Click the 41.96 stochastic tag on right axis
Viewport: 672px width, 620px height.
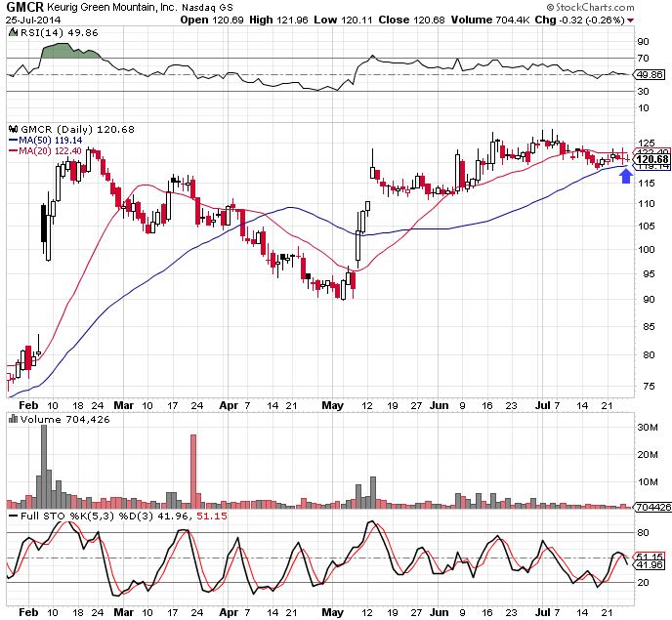click(x=650, y=565)
